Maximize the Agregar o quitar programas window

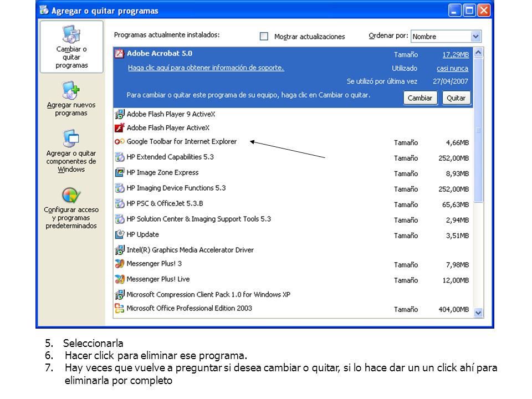[x=469, y=10]
